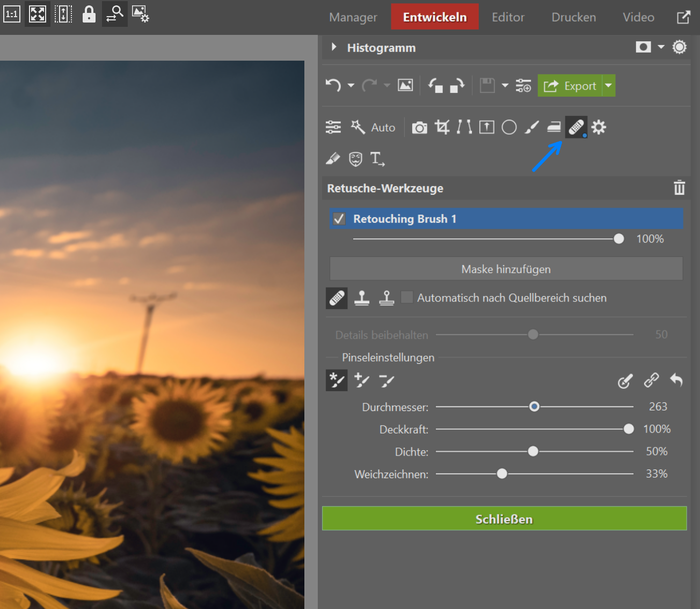700x609 pixels.
Task: Enable Automatisch nach Quellbereich suchen
Action: 407,297
